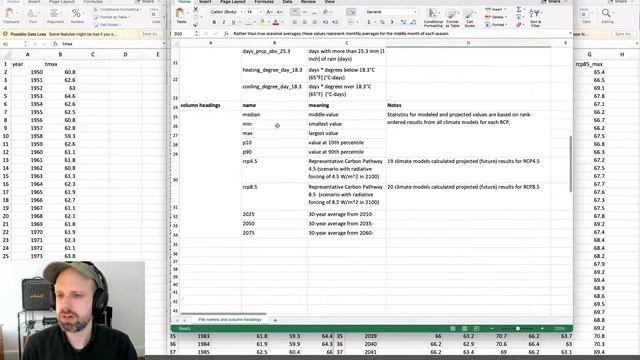Image resolution: width=640 pixels, height=360 pixels.
Task: Click cell containing 'rcp4.5'
Action: (274, 170)
